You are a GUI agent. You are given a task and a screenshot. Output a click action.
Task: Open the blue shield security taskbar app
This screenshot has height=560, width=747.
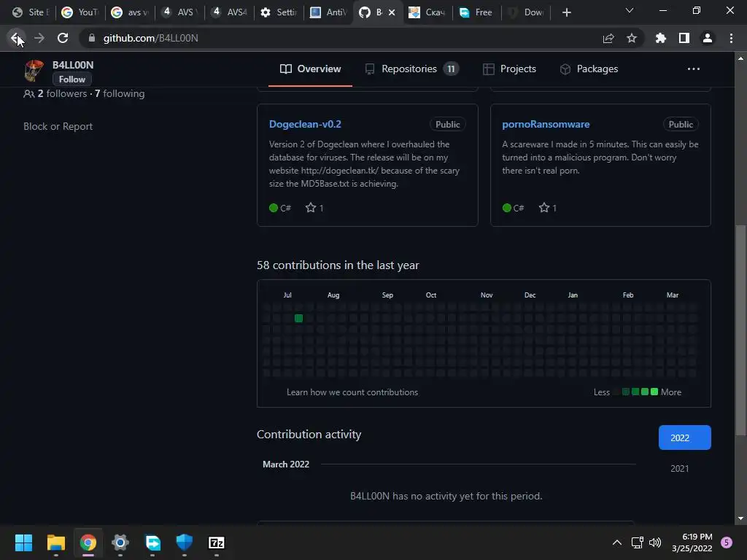185,542
